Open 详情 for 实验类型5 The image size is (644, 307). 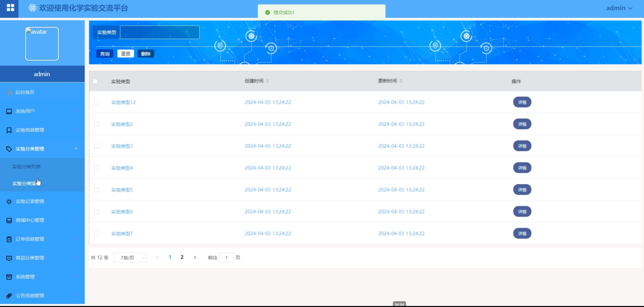coord(522,190)
